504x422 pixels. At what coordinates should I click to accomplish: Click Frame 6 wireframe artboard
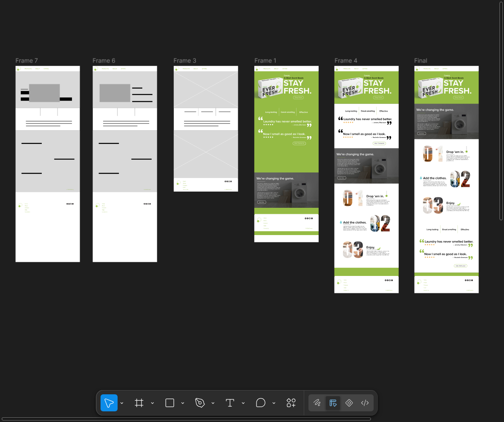coord(125,164)
